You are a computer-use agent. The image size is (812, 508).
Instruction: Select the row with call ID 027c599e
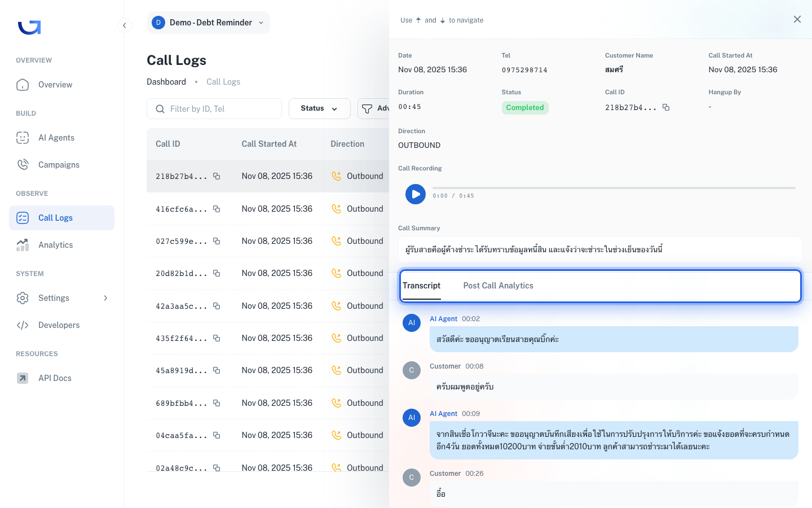point(268,241)
